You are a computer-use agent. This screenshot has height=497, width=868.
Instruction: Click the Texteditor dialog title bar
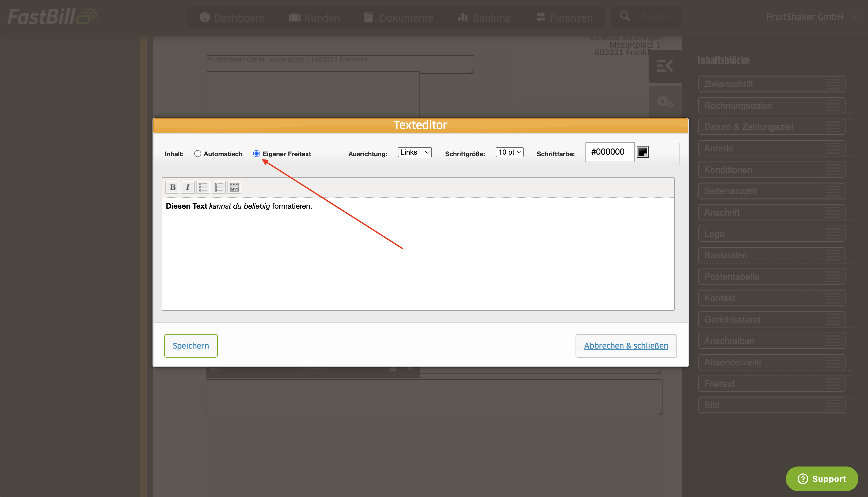coord(420,125)
